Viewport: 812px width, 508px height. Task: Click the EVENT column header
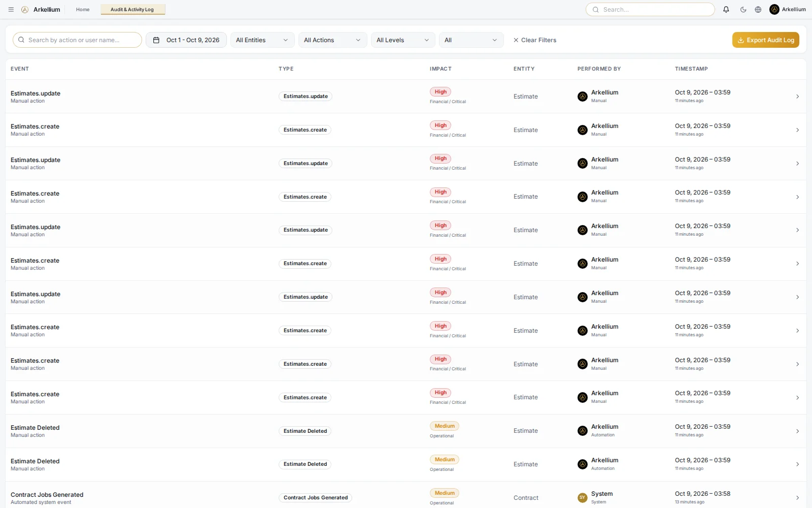click(20, 69)
